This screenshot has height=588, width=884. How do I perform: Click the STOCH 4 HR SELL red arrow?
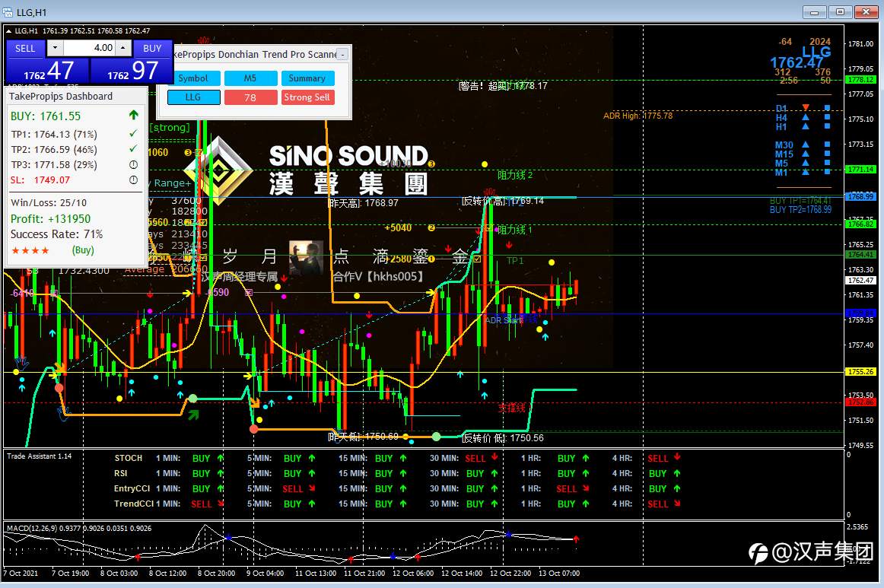(x=677, y=457)
